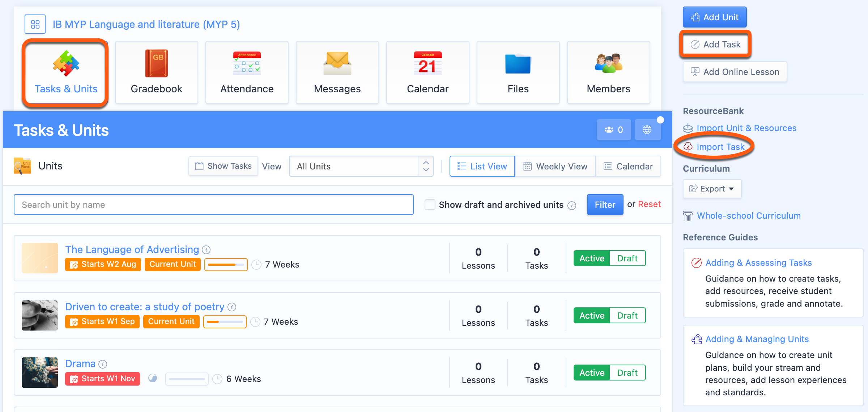Toggle Show Tasks button
The width and height of the screenshot is (868, 412).
click(x=223, y=166)
